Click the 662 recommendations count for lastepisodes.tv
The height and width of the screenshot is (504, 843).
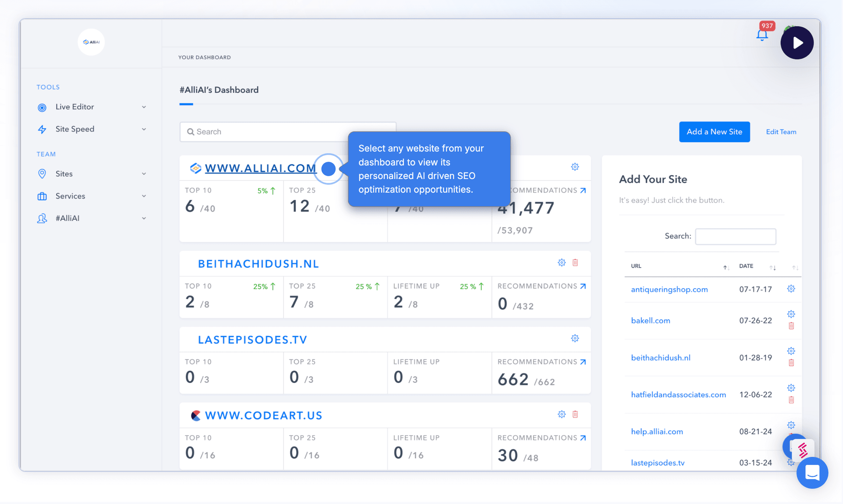tap(513, 379)
